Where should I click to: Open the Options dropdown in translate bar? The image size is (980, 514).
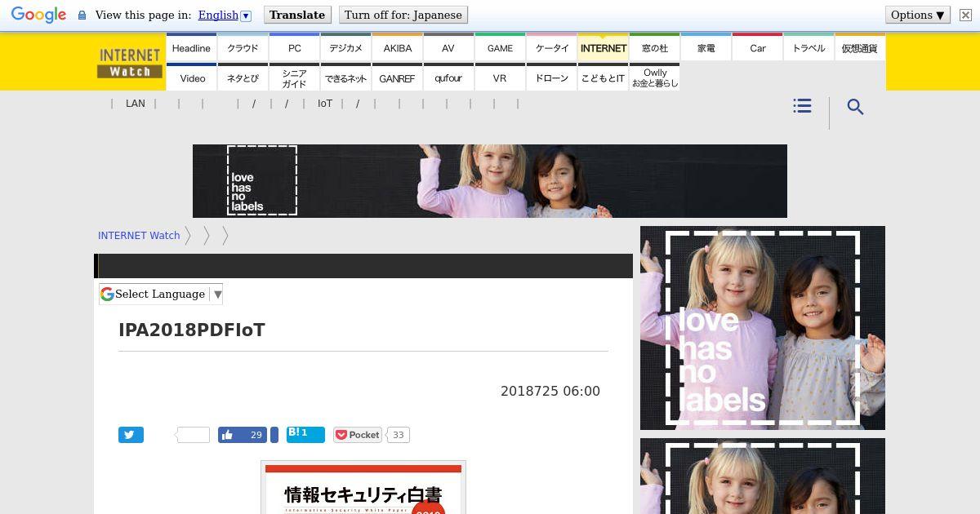pyautogui.click(x=918, y=15)
